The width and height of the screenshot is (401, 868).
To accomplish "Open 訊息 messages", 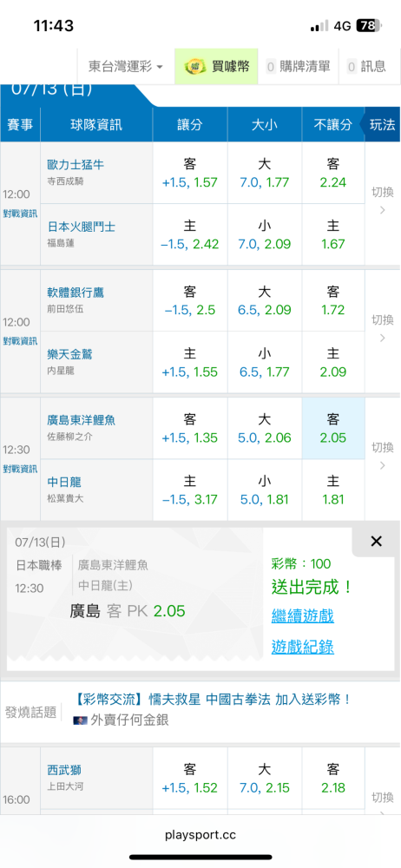I will coord(366,67).
